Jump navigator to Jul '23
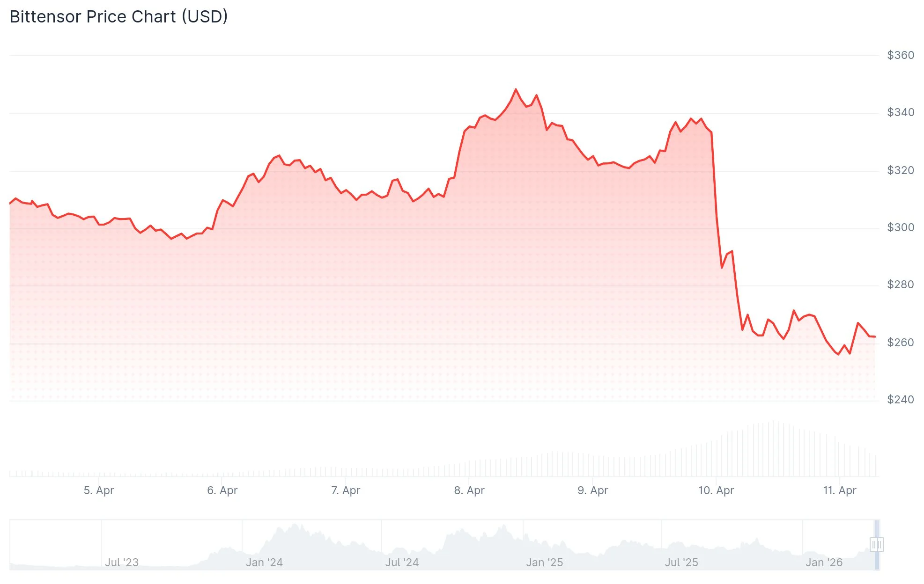This screenshot has height=584, width=924. pyautogui.click(x=122, y=562)
